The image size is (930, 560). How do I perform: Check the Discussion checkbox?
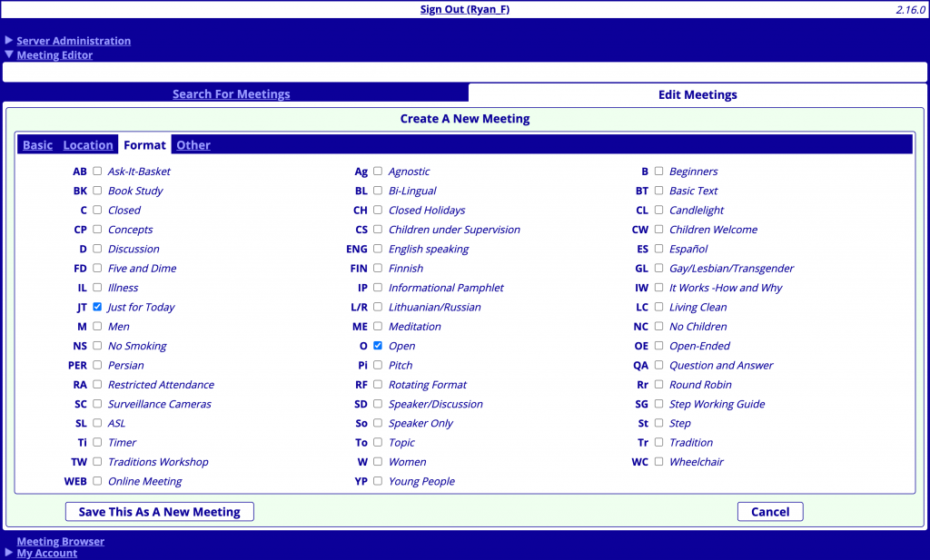coord(97,249)
